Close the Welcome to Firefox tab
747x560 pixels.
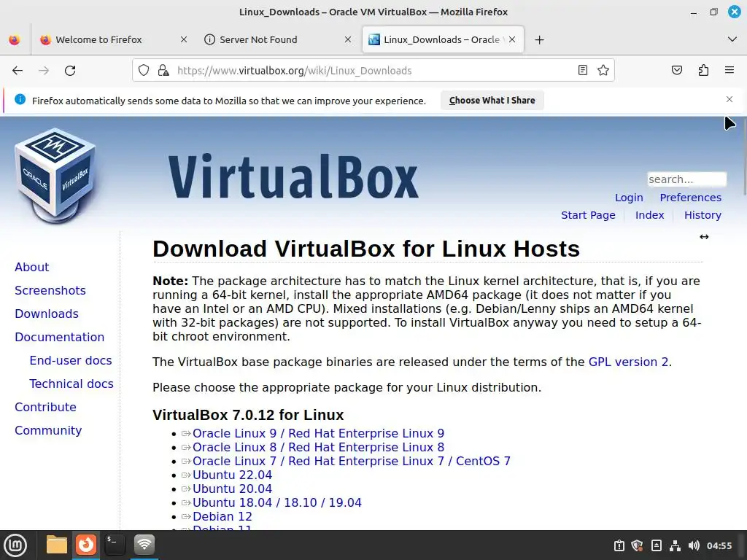click(183, 39)
